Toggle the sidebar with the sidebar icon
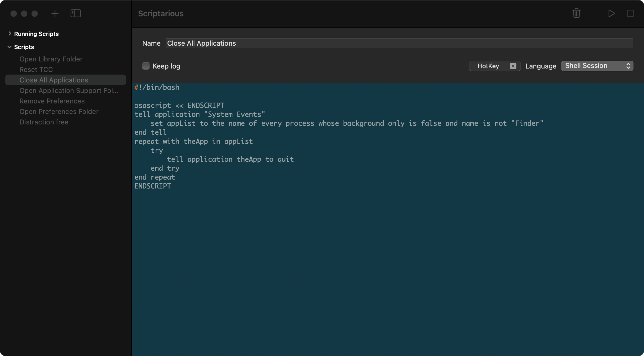 (76, 13)
